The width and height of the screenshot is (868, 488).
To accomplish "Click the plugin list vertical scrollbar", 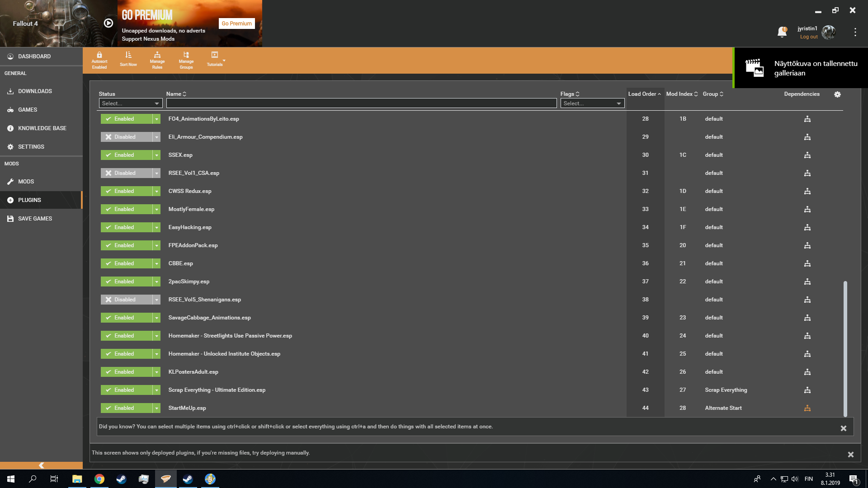I will (x=845, y=348).
